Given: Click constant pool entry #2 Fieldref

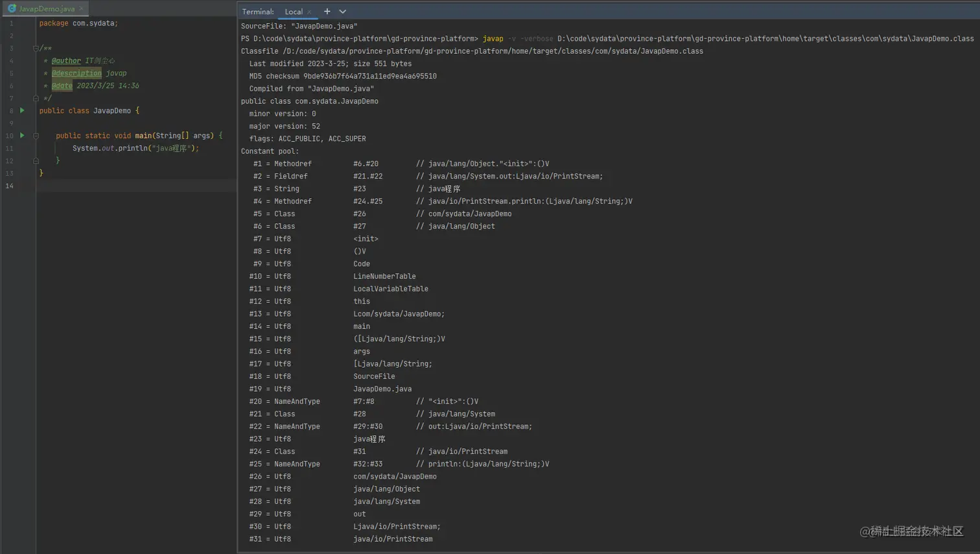Looking at the screenshot, I should (428, 176).
